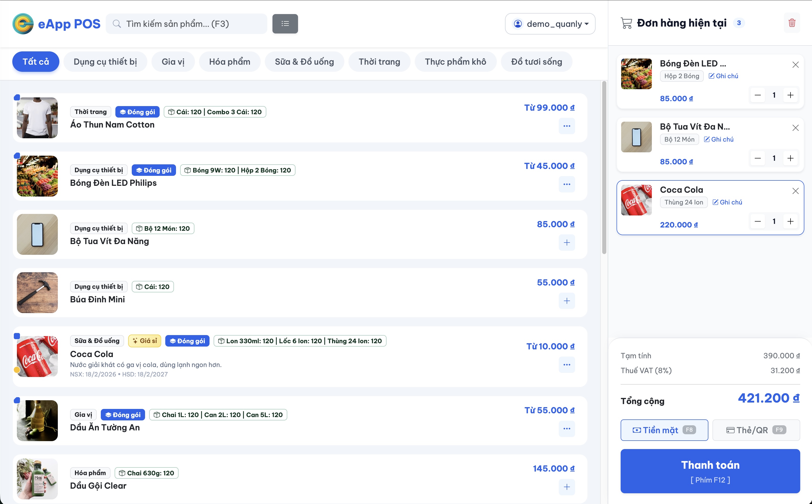812x504 pixels.
Task: Switch to the Hóa phẩm category
Action: click(x=229, y=62)
